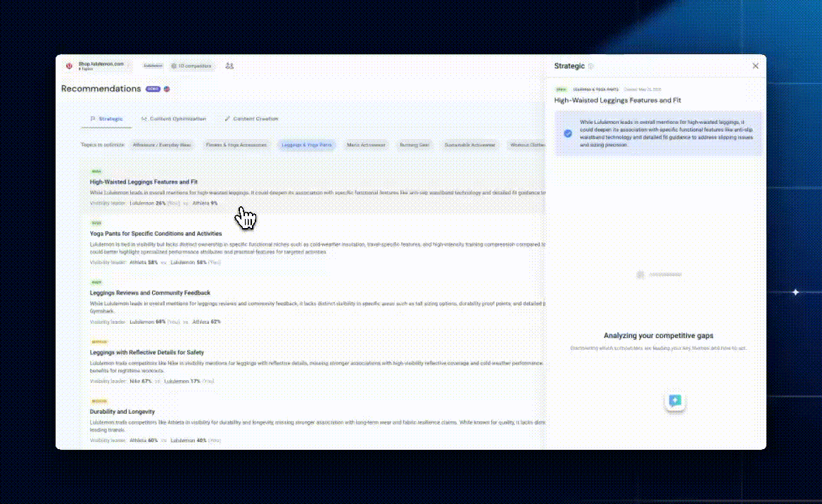The width and height of the screenshot is (822, 504).
Task: Click the Medium badge above Durability and Longevity
Action: (99, 402)
